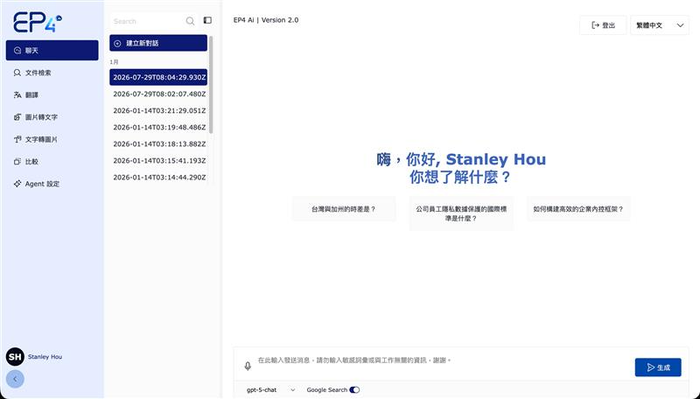Viewport: 700px width, 399px height.
Task: Open the 翻譯 translation page
Action: tap(52, 95)
